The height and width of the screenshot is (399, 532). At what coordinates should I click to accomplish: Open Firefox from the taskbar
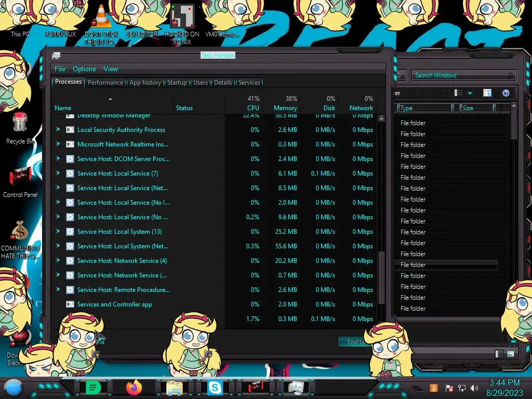coord(134,388)
